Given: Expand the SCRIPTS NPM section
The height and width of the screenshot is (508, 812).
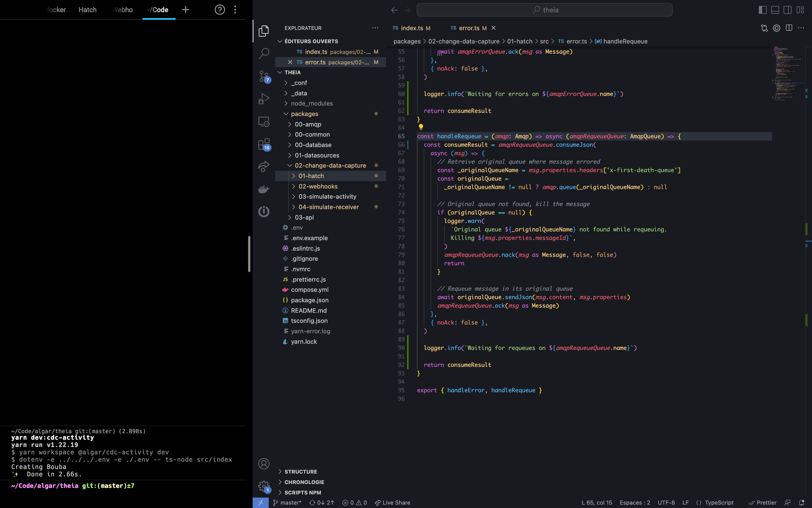Looking at the screenshot, I should tap(330, 492).
